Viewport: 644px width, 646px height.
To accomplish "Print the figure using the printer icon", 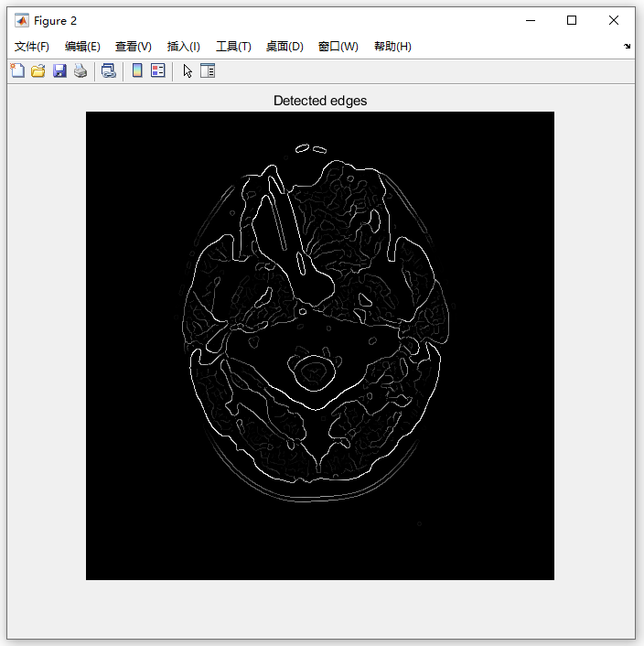I will tap(80, 70).
